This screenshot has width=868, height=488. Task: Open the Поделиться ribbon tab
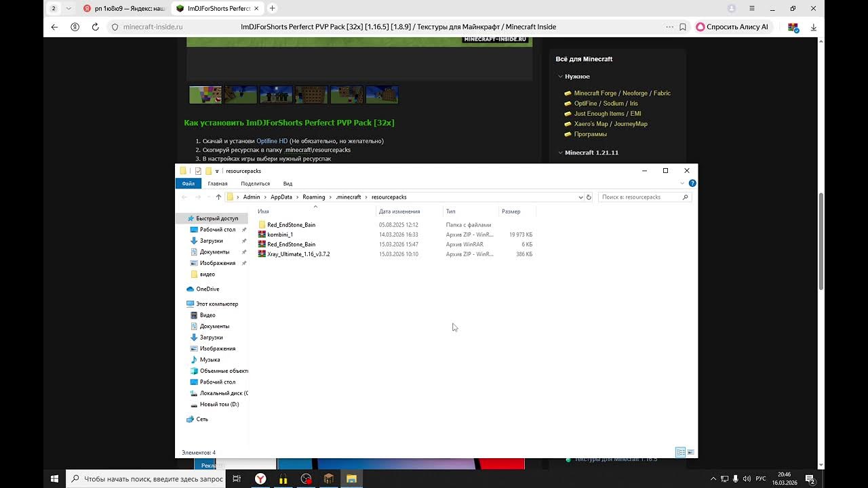(255, 184)
